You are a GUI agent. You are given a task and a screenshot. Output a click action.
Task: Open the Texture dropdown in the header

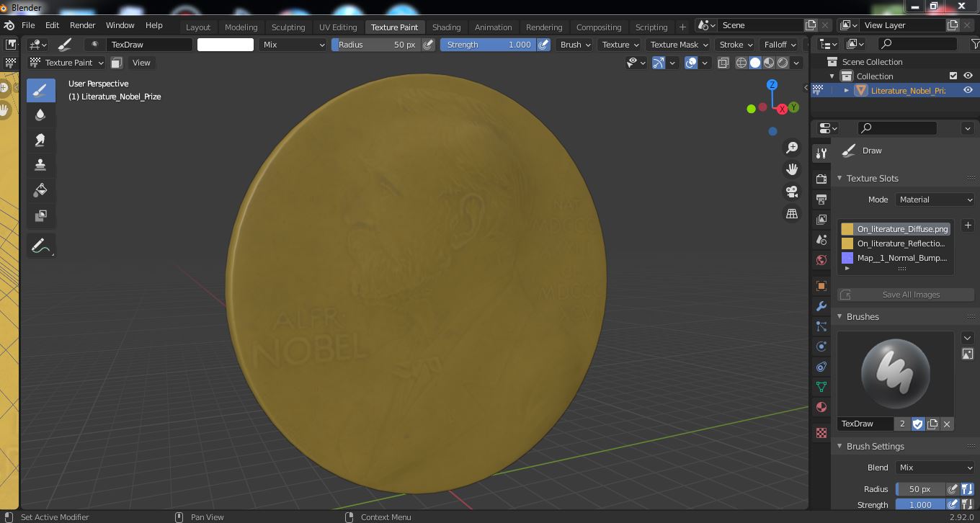pyautogui.click(x=620, y=45)
